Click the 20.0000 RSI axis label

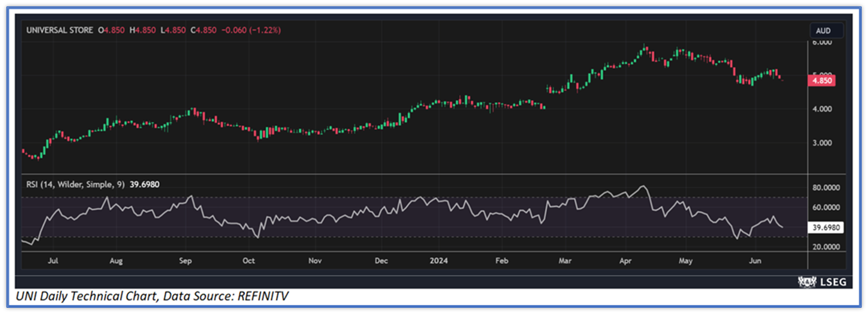826,247
